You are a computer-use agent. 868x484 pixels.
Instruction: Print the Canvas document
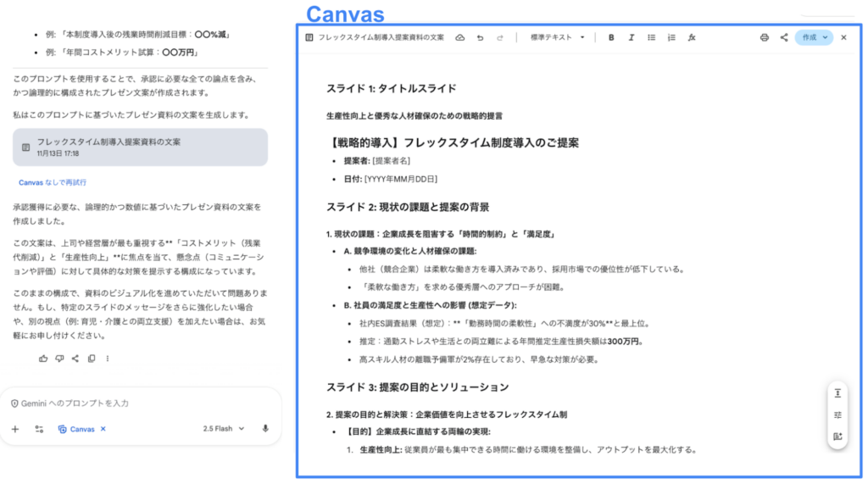tap(764, 37)
